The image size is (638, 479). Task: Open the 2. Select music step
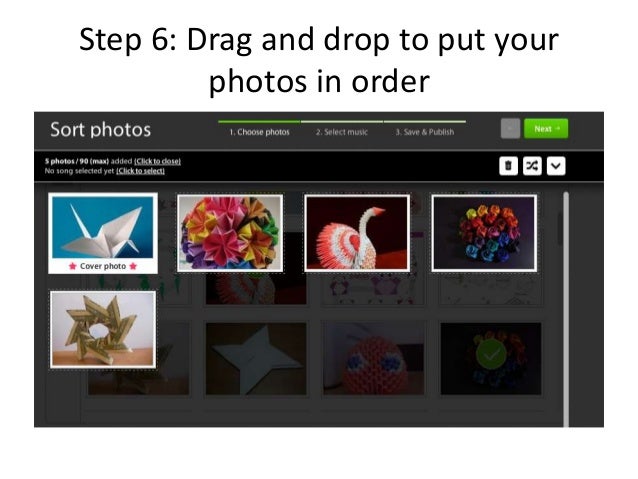coord(342,132)
